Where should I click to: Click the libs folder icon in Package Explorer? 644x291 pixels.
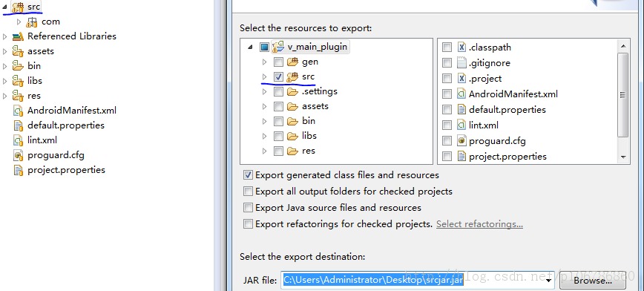[x=18, y=81]
